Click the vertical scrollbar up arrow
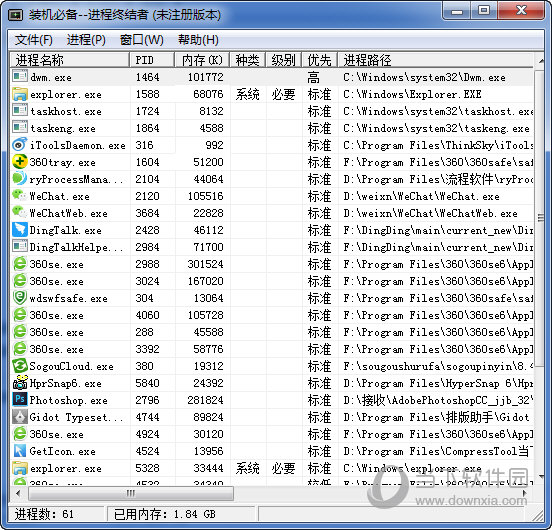552x530 pixels. click(x=541, y=61)
